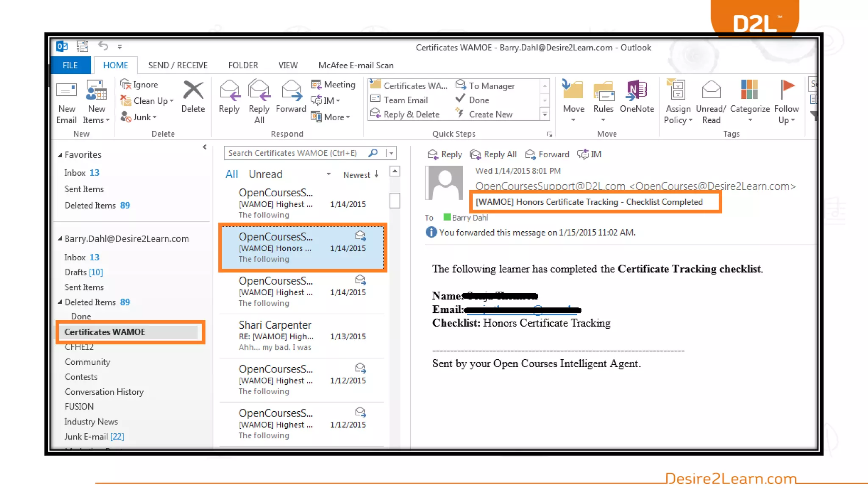This screenshot has height=488, width=868.
Task: Click Forward in the reading pane
Action: tap(547, 154)
